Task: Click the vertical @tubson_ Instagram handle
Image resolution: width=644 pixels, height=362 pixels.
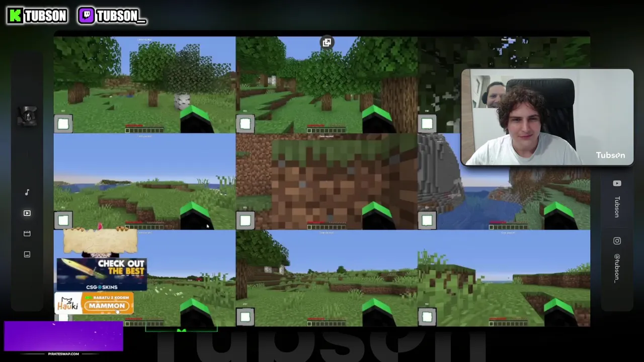Action: [617, 267]
